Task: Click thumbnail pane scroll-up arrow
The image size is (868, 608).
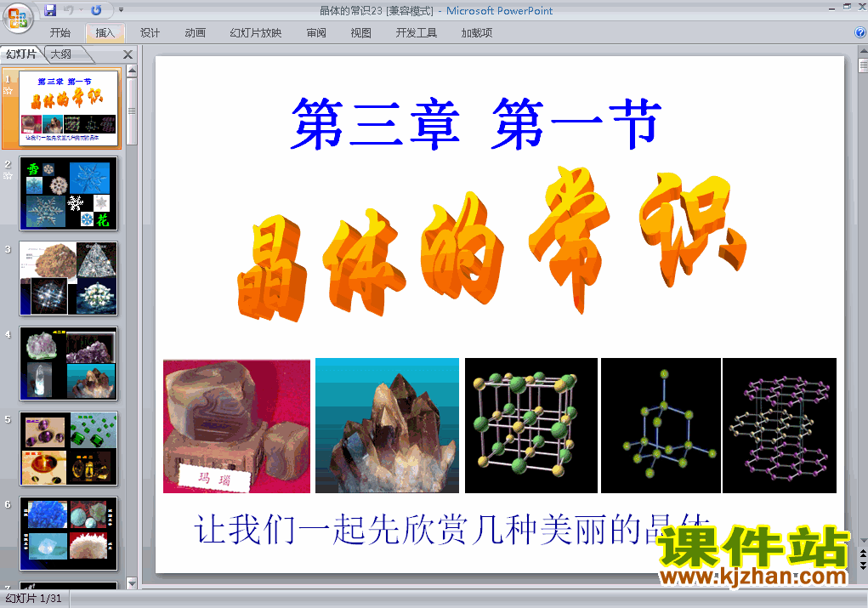Action: [132, 71]
